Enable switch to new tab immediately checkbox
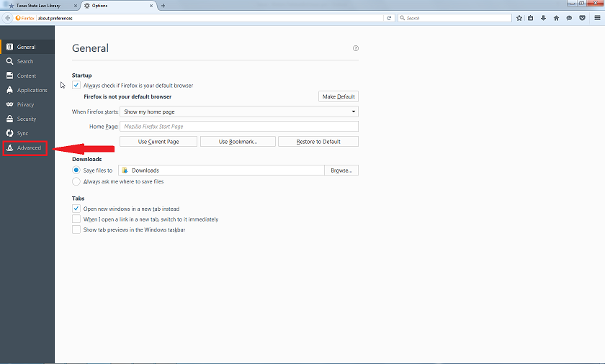Viewport: 605px width, 364px height. coord(76,219)
